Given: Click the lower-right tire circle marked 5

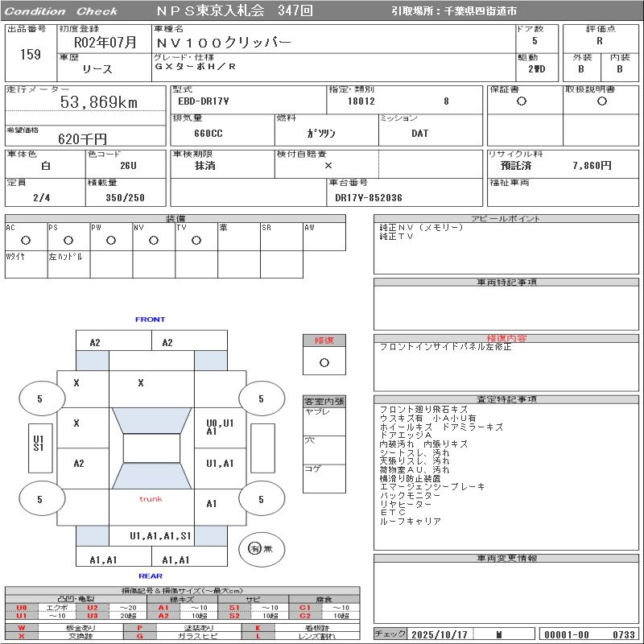Looking at the screenshot, I should (261, 499).
